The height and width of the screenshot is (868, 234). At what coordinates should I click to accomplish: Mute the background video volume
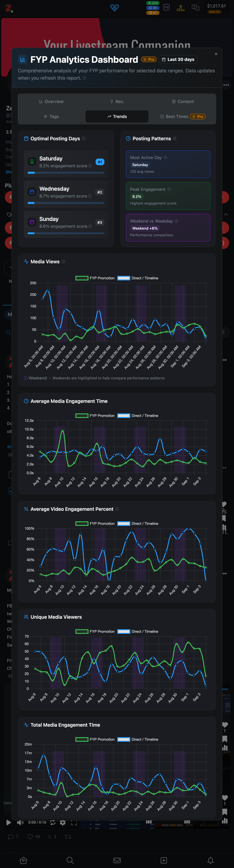[x=20, y=822]
